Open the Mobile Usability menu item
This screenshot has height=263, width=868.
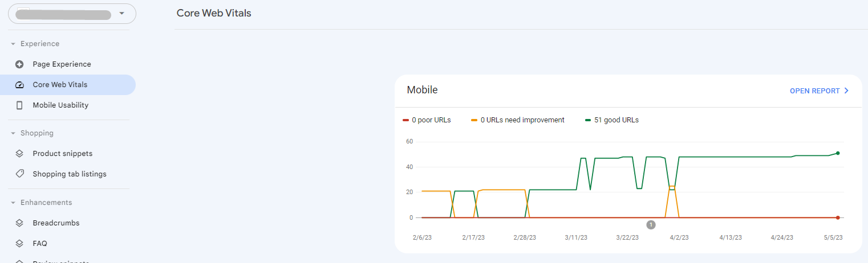point(60,105)
